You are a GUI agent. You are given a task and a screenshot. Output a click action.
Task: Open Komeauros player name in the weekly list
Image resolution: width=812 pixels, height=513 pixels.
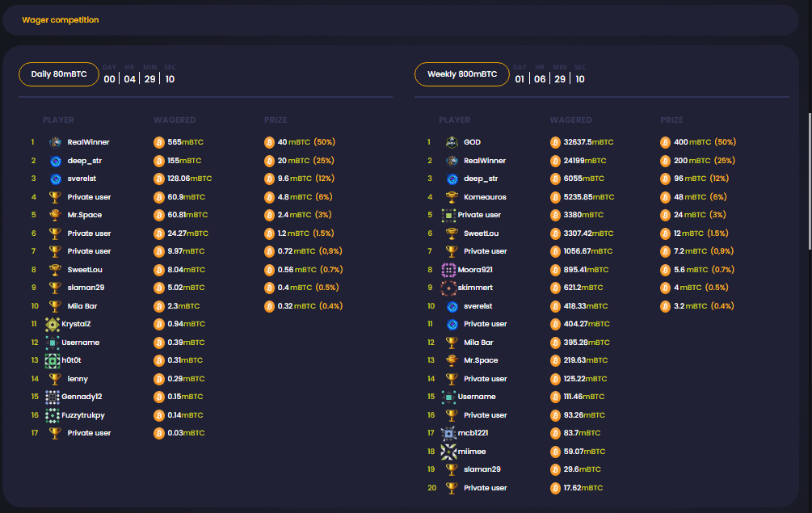pyautogui.click(x=486, y=197)
